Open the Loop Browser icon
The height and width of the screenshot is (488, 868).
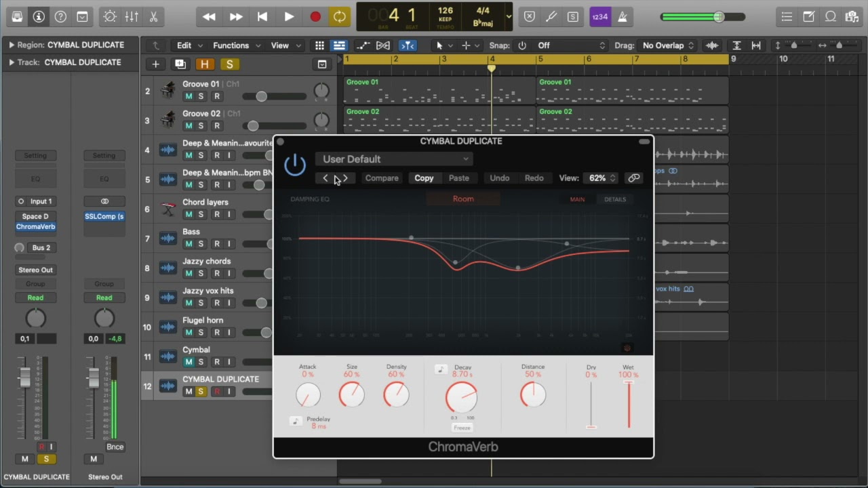[x=831, y=17]
